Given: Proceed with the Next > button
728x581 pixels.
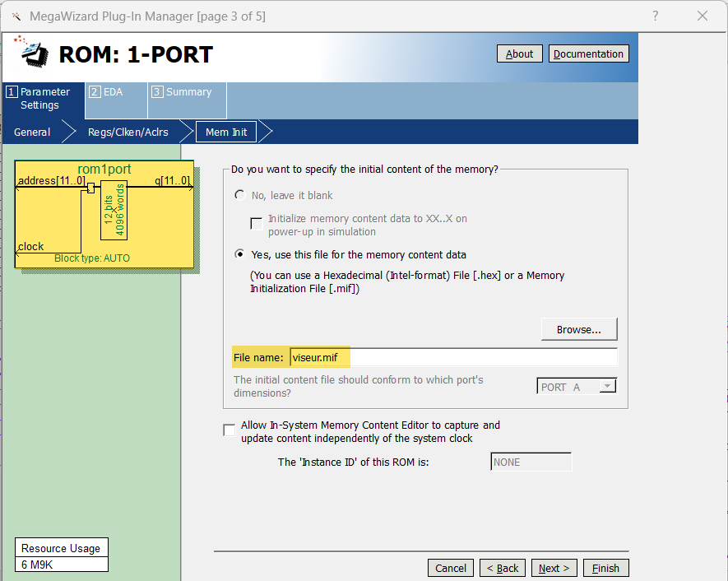Looking at the screenshot, I should click(x=554, y=568).
